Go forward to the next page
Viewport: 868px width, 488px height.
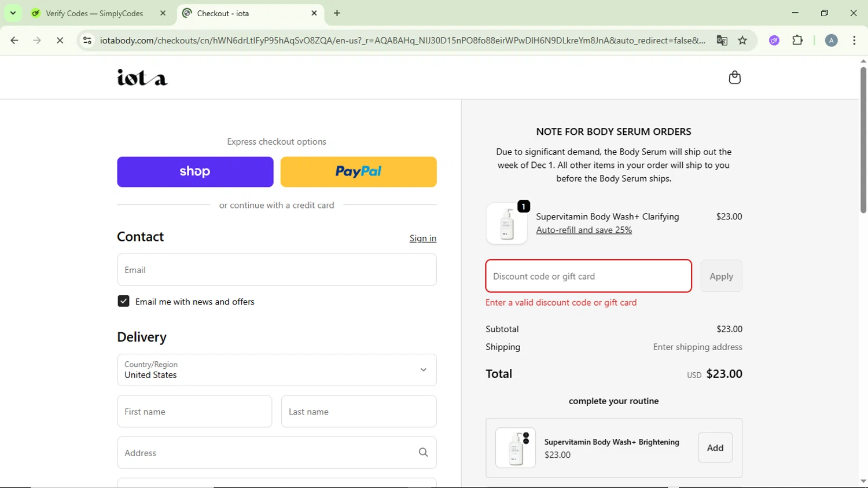(37, 41)
